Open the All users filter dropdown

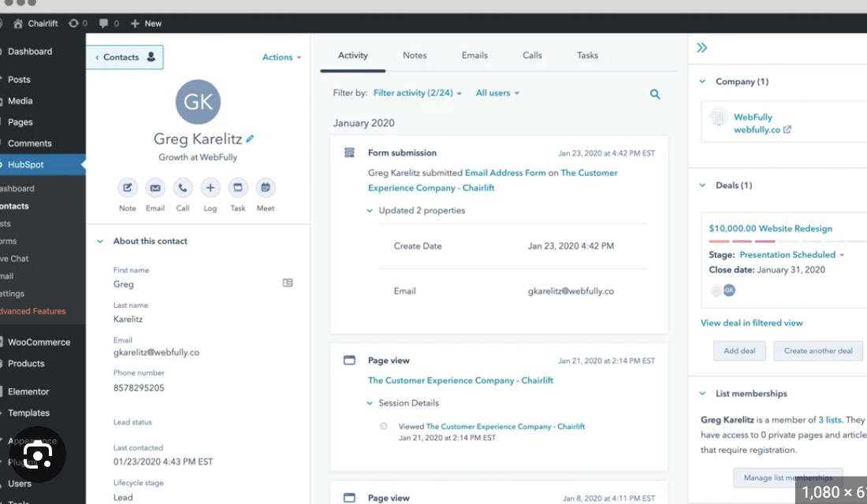(497, 93)
